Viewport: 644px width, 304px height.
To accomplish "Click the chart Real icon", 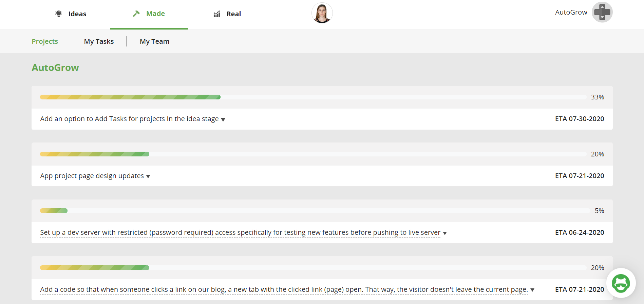I will [x=217, y=14].
